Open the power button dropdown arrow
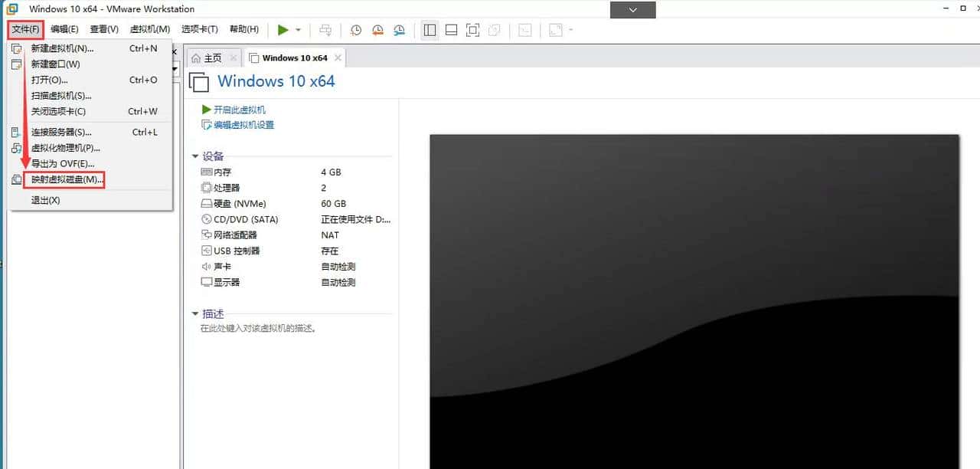Viewport: 980px width, 469px height. pos(297,30)
